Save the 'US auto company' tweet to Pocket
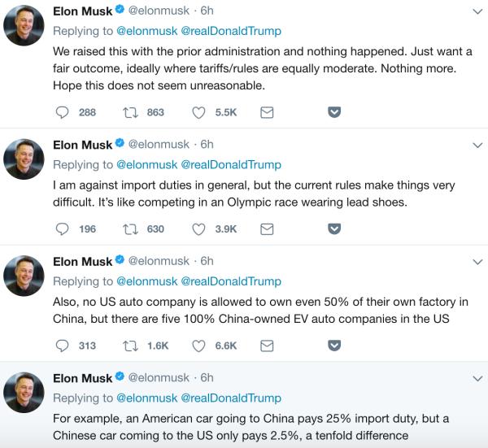488x448 pixels. coord(333,345)
